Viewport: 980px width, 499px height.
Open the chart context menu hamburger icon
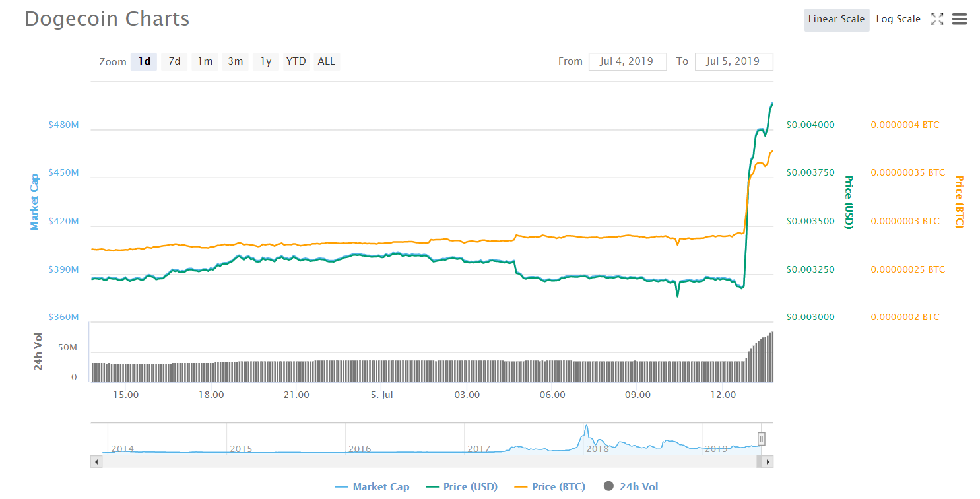(x=960, y=19)
